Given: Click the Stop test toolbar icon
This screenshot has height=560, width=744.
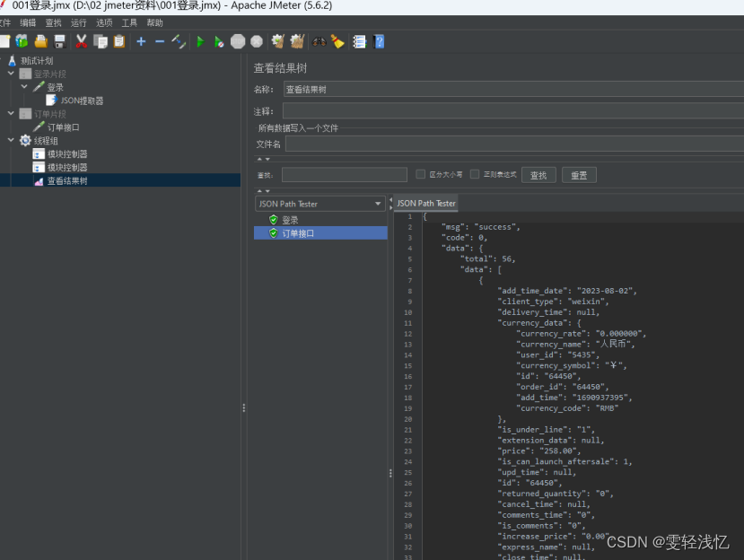Looking at the screenshot, I should (x=238, y=42).
